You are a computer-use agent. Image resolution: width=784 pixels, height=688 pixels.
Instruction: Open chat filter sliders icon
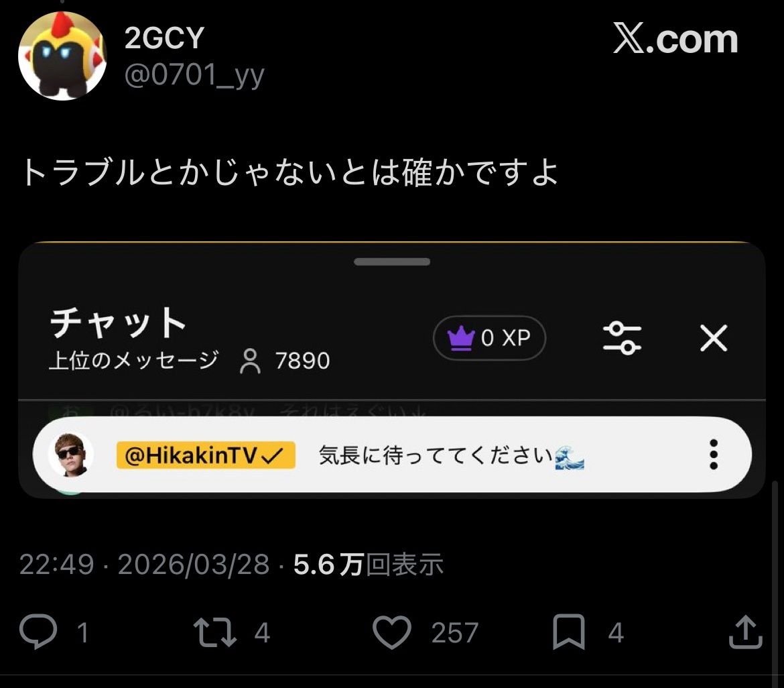[x=622, y=338]
